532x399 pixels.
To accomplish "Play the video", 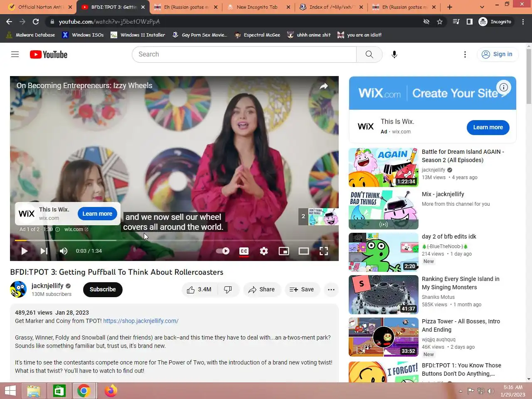I will point(24,251).
